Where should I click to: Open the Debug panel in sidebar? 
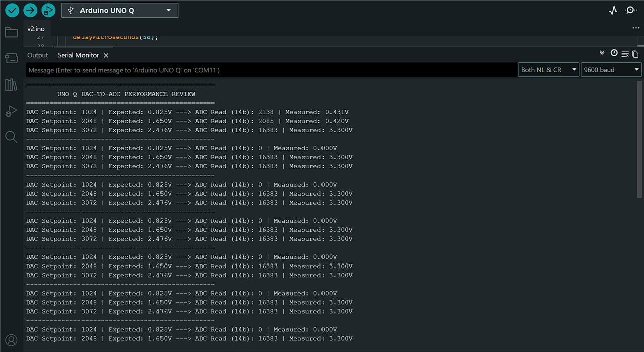pyautogui.click(x=11, y=111)
